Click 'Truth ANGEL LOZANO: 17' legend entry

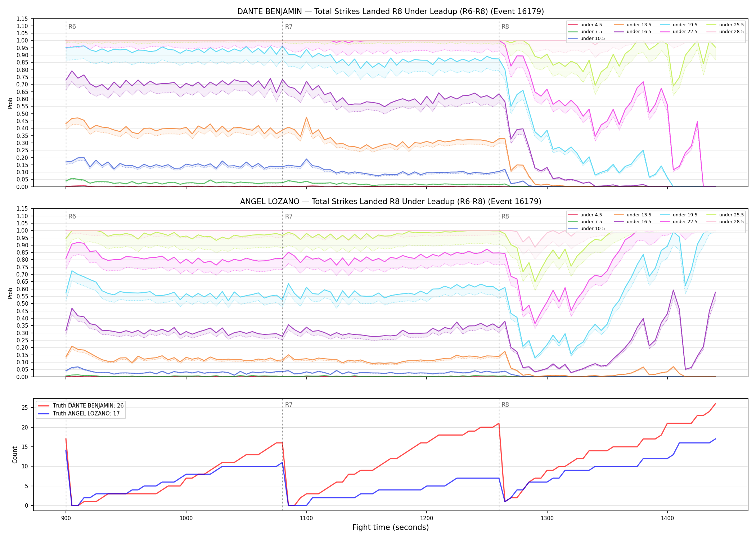[78, 414]
